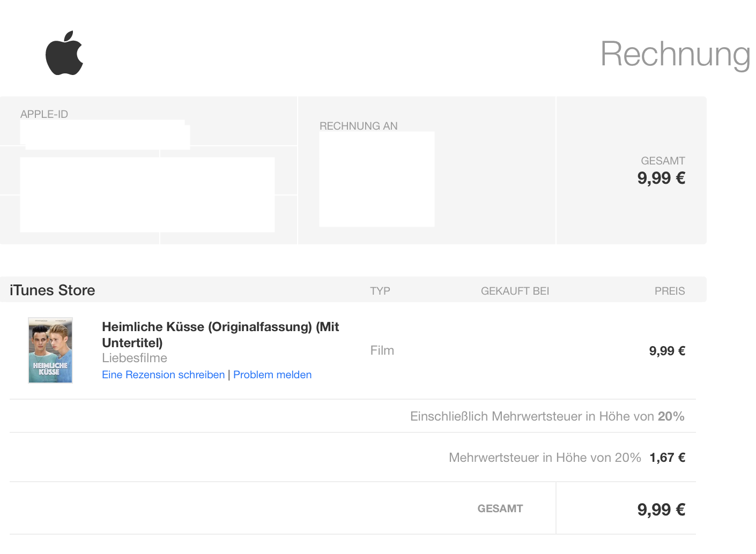Click the redacted billing address block
The width and height of the screenshot is (756, 554).
coord(376,179)
